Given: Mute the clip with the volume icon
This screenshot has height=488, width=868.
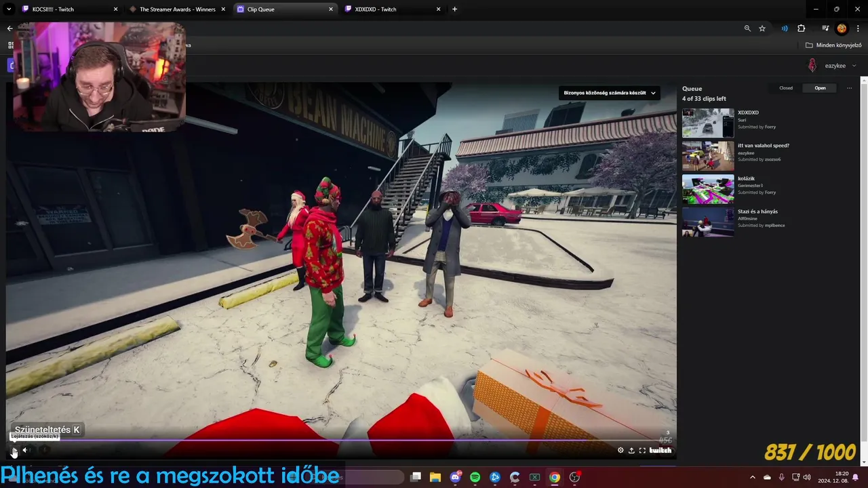Looking at the screenshot, I should coord(25,450).
